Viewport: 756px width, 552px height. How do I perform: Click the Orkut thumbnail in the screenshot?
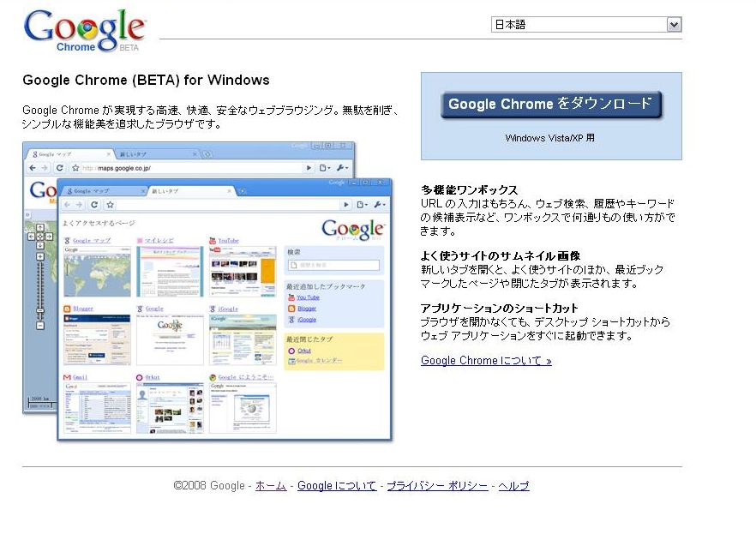[170, 408]
